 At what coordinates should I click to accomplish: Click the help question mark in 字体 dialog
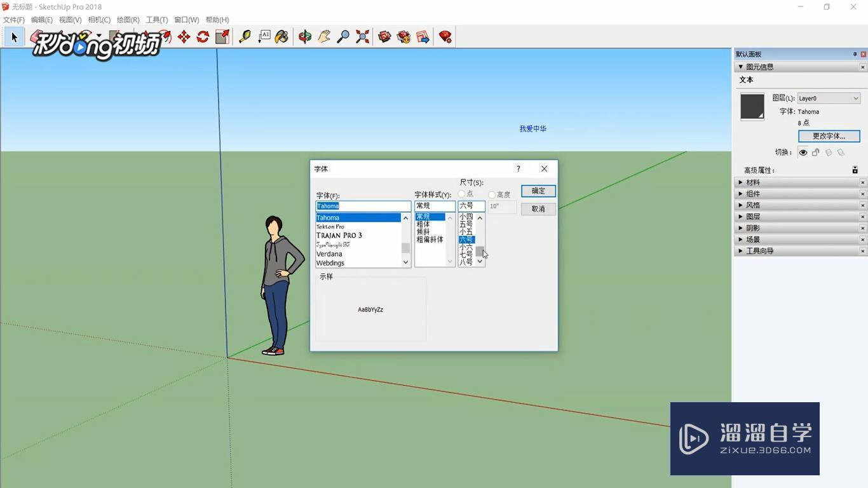(519, 168)
